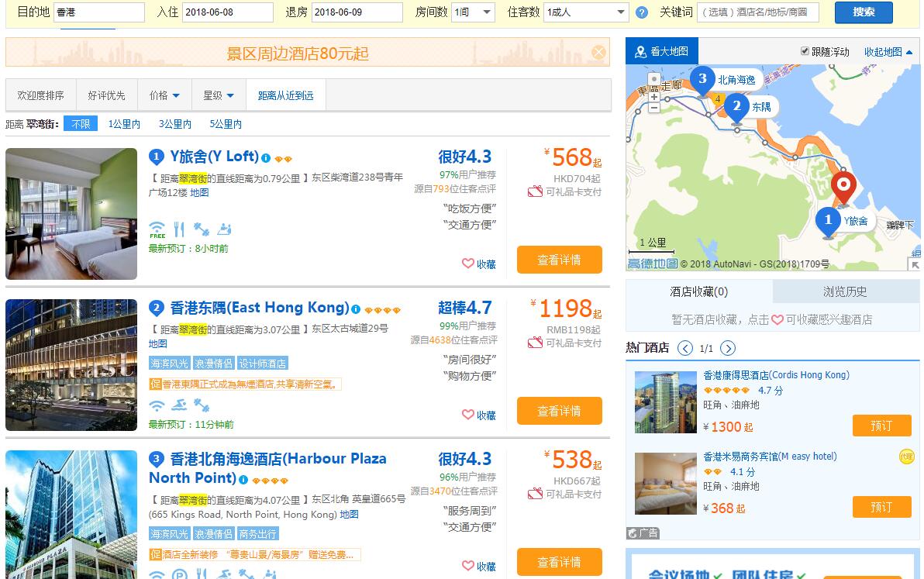Click the destination input field
Image resolution: width=924 pixels, height=579 pixels.
pos(99,12)
